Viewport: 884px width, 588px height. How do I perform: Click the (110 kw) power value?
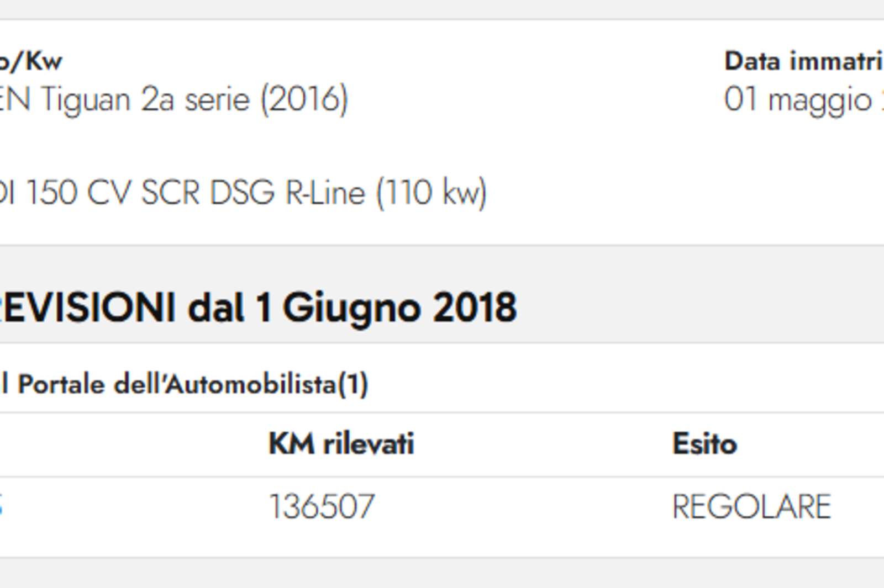432,193
